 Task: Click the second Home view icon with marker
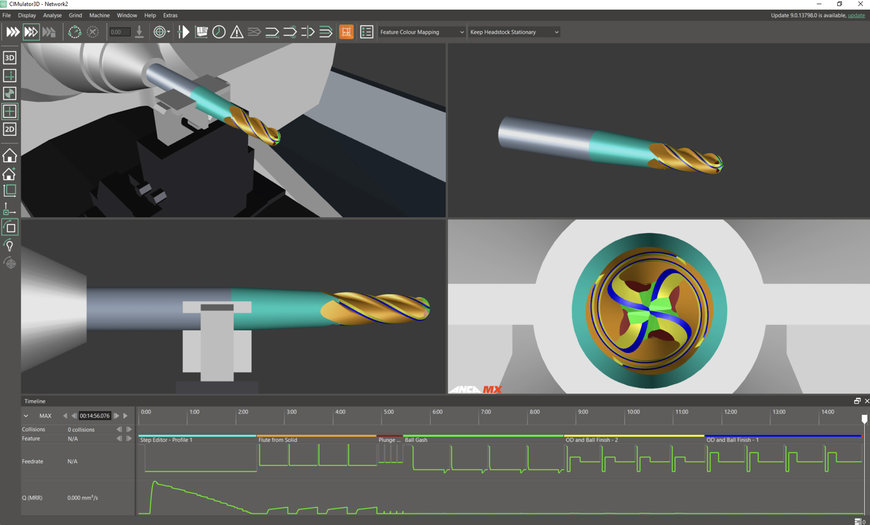pyautogui.click(x=9, y=174)
